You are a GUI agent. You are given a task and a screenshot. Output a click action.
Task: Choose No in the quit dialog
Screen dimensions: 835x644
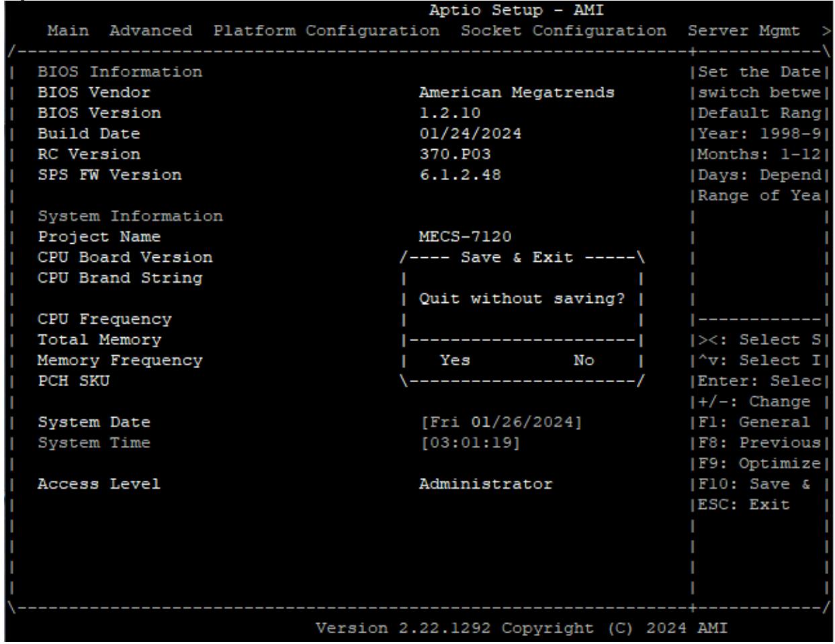click(x=584, y=361)
